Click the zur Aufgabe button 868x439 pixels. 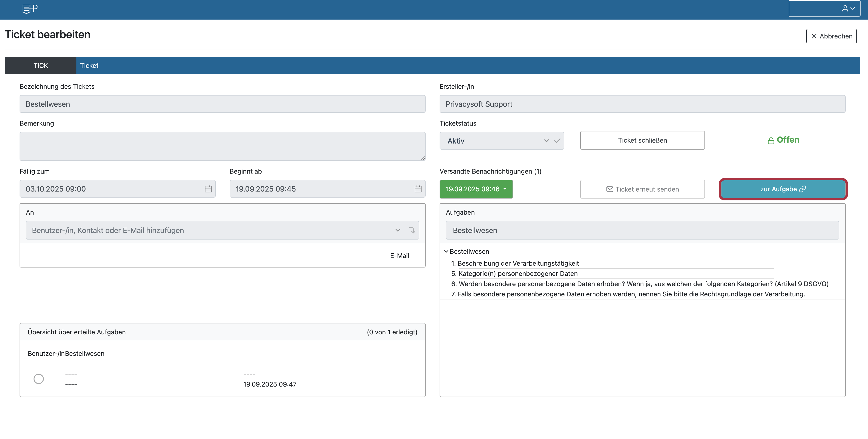[783, 189]
